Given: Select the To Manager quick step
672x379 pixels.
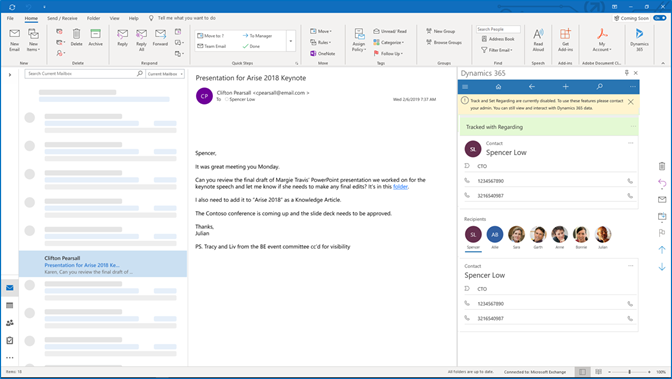Looking at the screenshot, I should 257,36.
